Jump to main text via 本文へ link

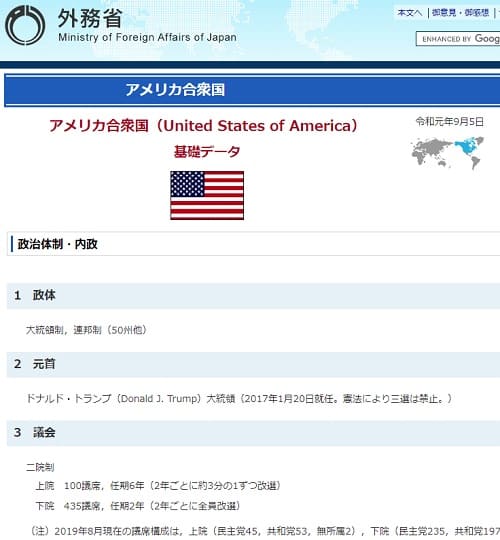click(409, 13)
